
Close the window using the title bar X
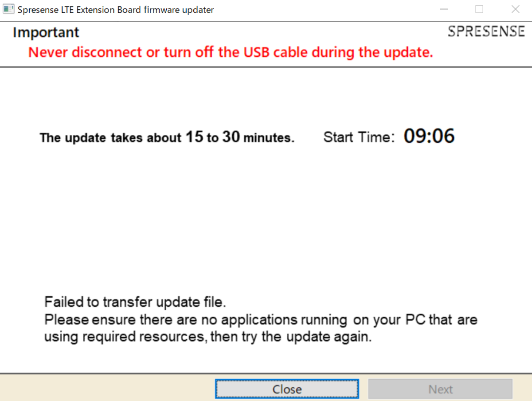coord(515,9)
